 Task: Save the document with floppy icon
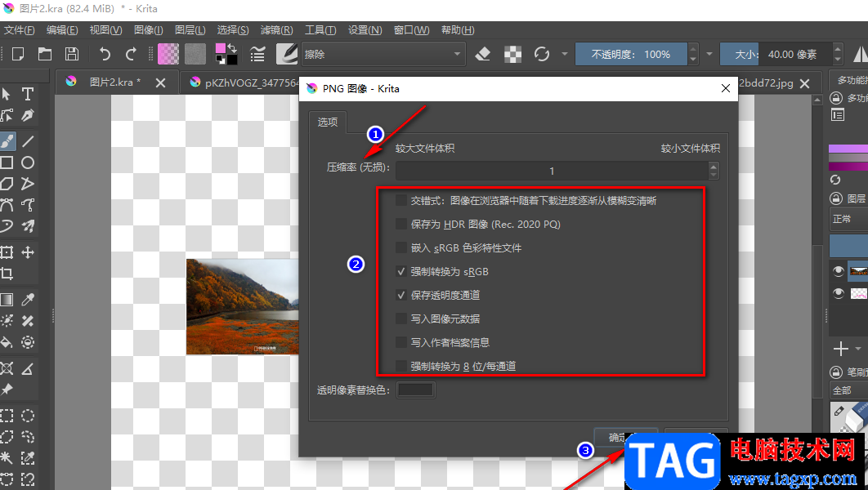[x=71, y=54]
